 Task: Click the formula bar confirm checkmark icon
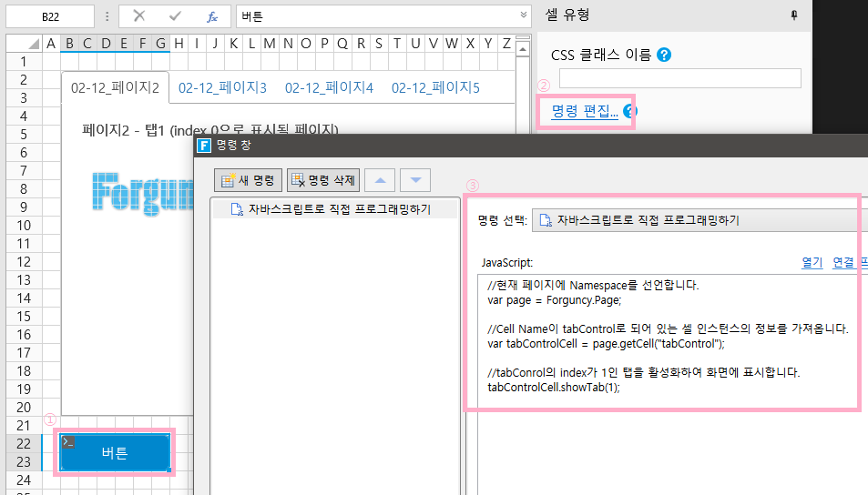click(175, 16)
